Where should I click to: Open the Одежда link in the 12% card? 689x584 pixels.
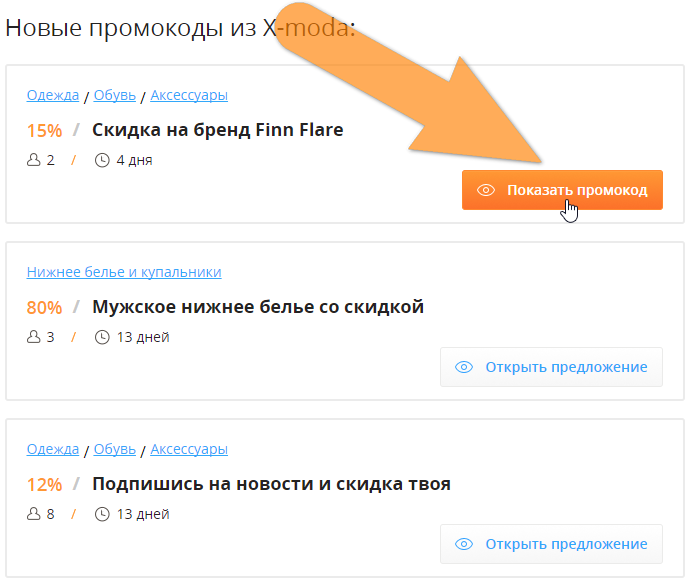click(53, 449)
